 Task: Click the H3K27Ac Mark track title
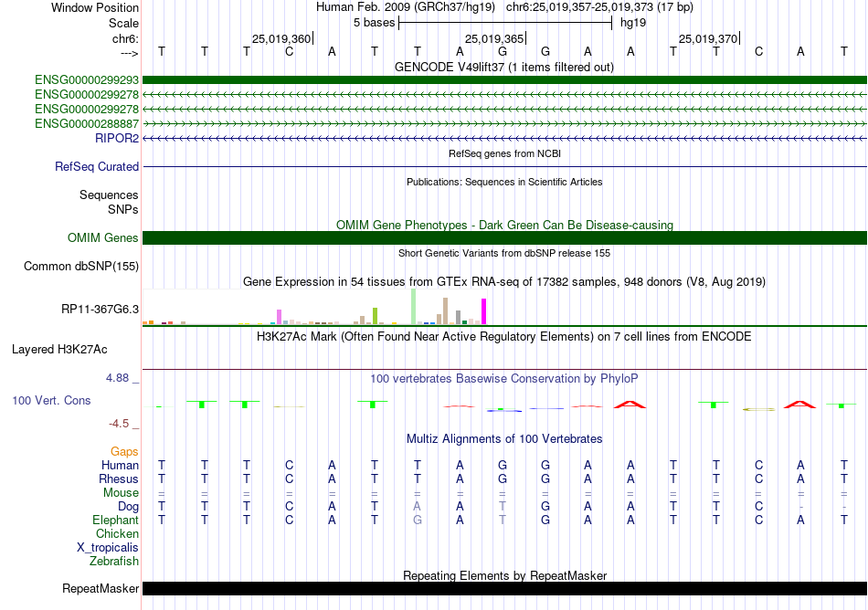click(504, 337)
